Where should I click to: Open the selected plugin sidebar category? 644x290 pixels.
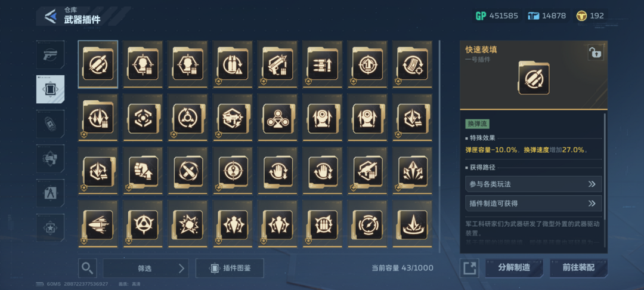tap(50, 89)
